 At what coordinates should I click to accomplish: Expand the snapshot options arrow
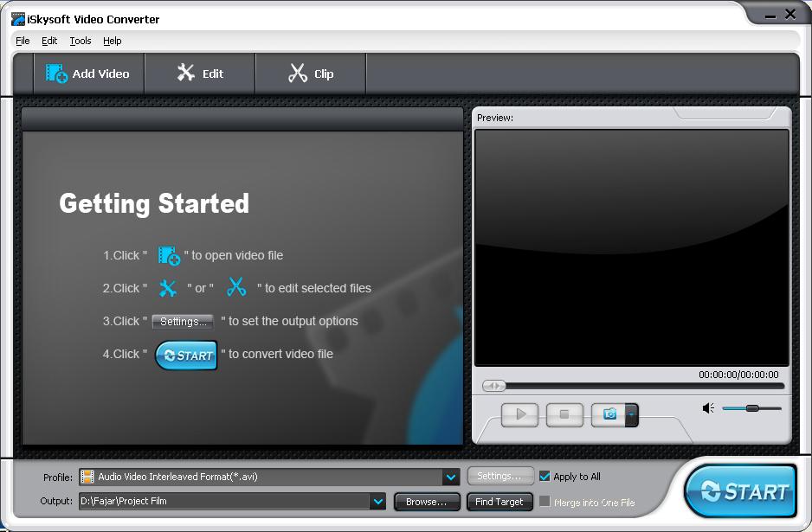632,414
